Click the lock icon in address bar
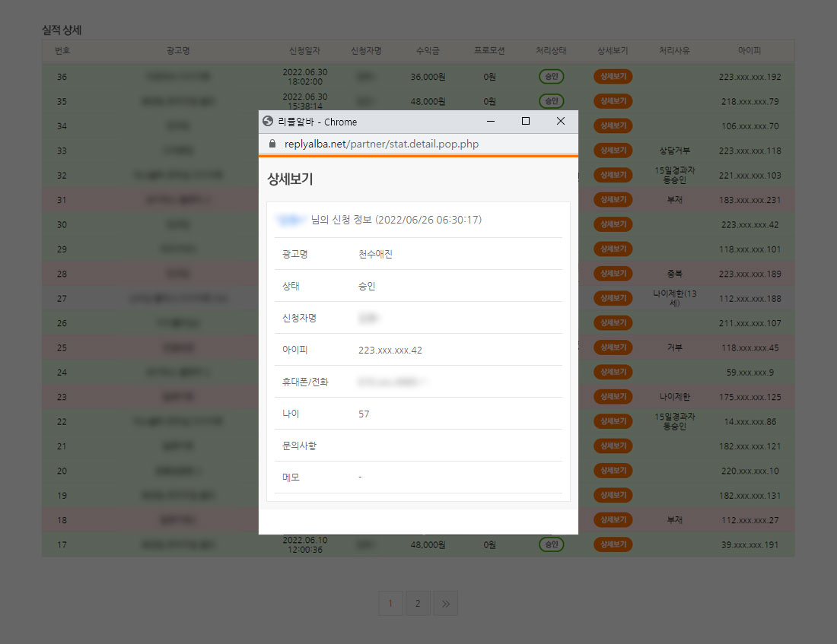The width and height of the screenshot is (837, 644). click(x=272, y=144)
